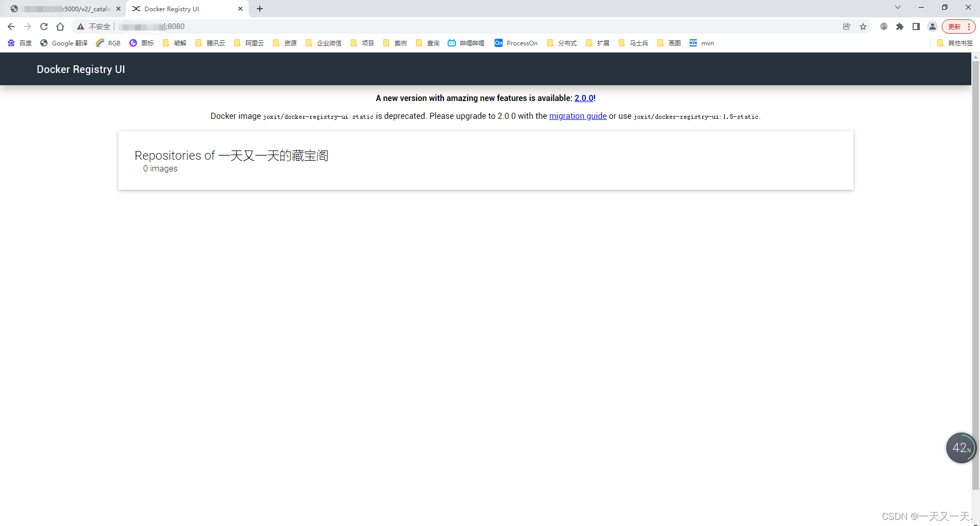Screen dimensions: 980x526
Task: Click the 42% scroll progress circle
Action: (x=961, y=448)
